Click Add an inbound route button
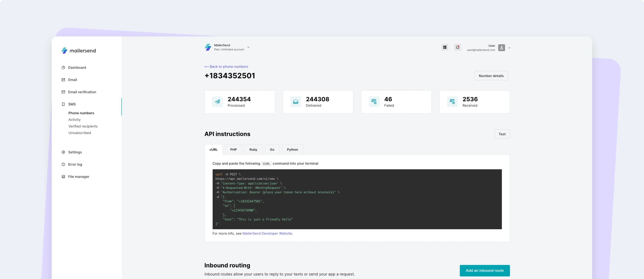644x279 pixels. pos(485,271)
